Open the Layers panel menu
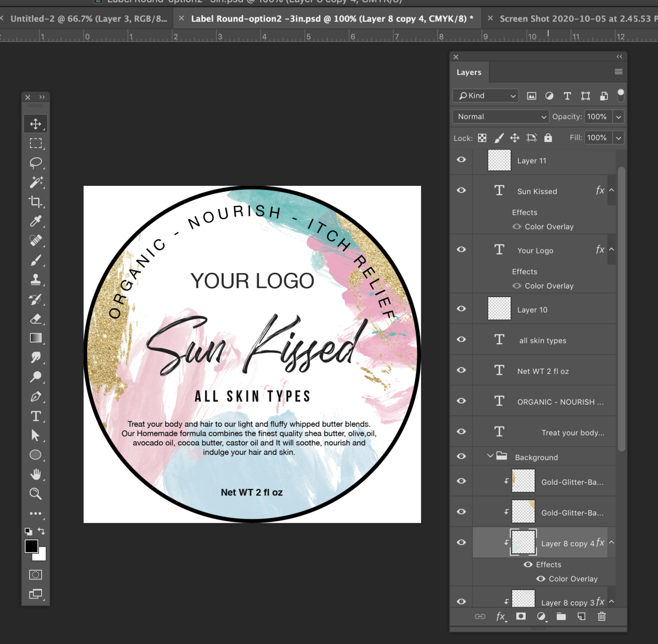The height and width of the screenshot is (644, 658). click(618, 72)
